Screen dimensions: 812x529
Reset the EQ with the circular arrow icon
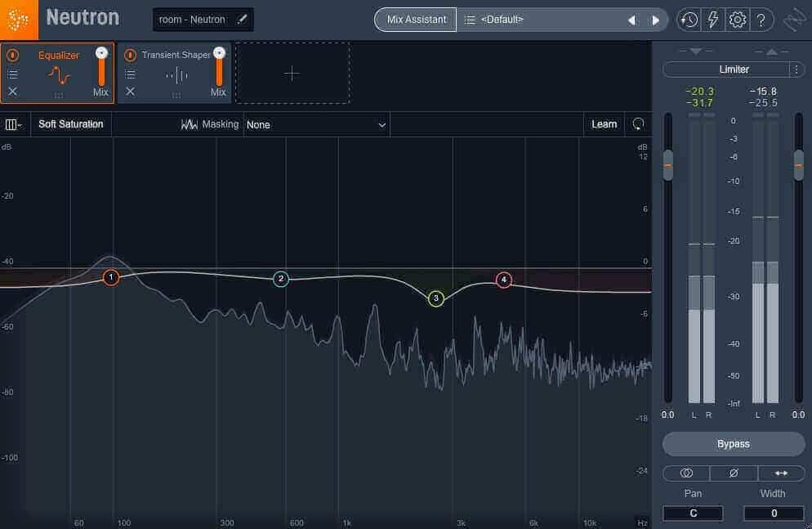pos(638,124)
